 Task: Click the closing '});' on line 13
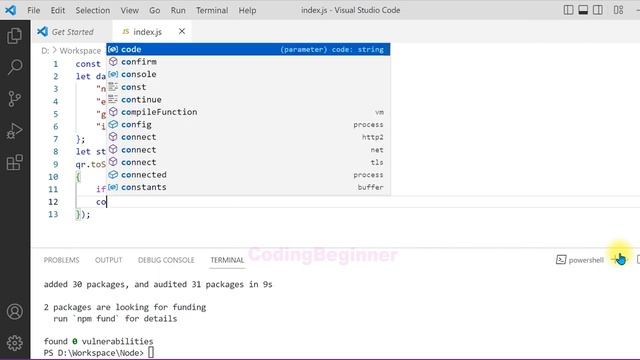click(x=83, y=214)
